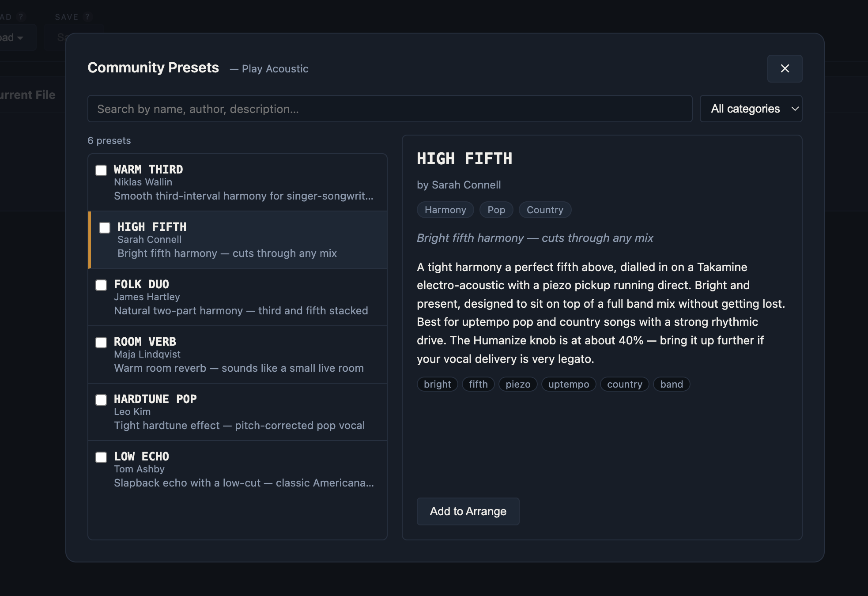Select the Low Echo preset by Tom Ashby
Screen dimensions: 868x596
(x=238, y=469)
